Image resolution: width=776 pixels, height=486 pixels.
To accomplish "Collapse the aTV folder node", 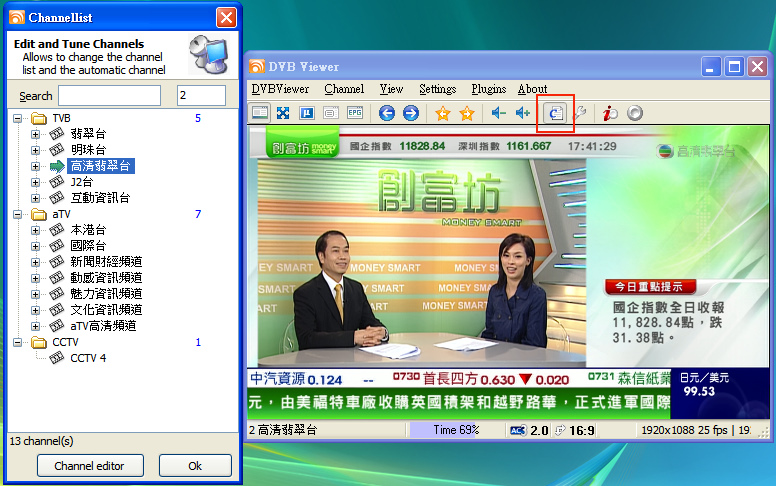I will coord(17,214).
